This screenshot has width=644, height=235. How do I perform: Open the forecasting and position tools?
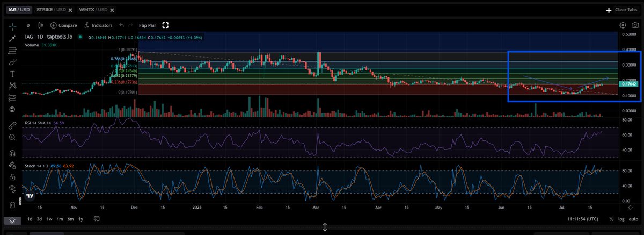(x=12, y=97)
